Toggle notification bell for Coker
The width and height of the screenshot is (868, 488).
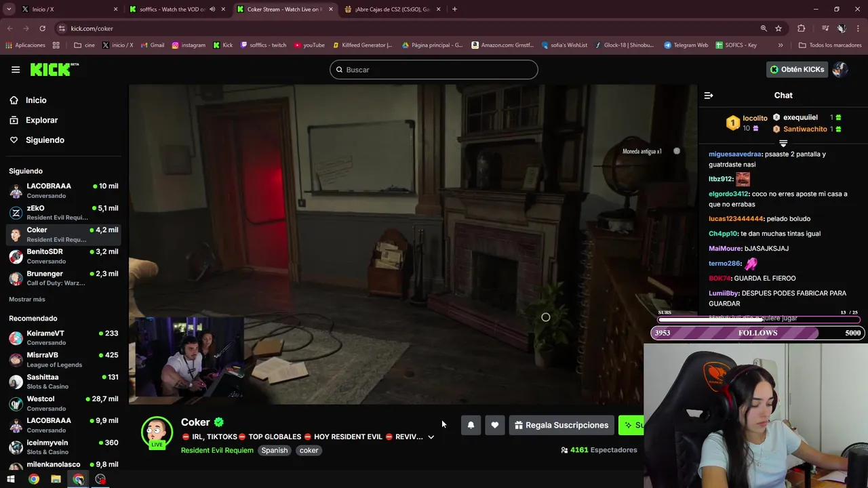click(471, 425)
